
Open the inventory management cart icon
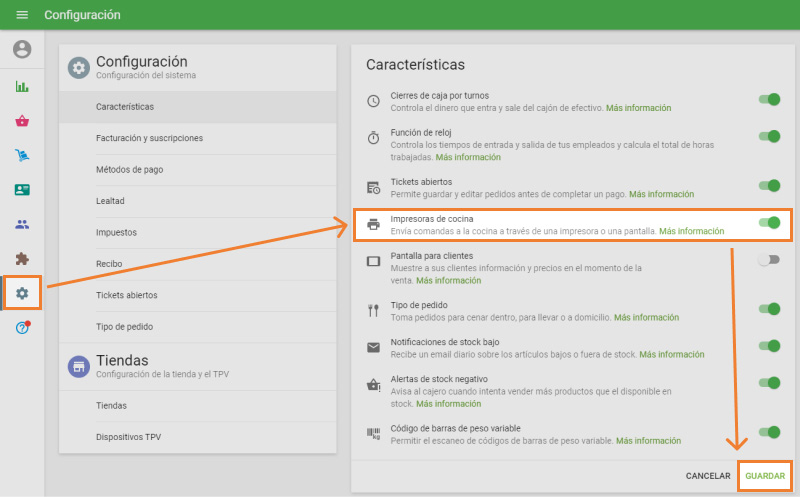[22, 155]
